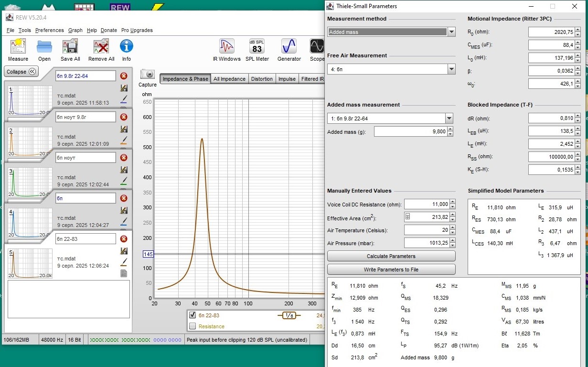Open the Free Air Measurement dropdown

(451, 70)
